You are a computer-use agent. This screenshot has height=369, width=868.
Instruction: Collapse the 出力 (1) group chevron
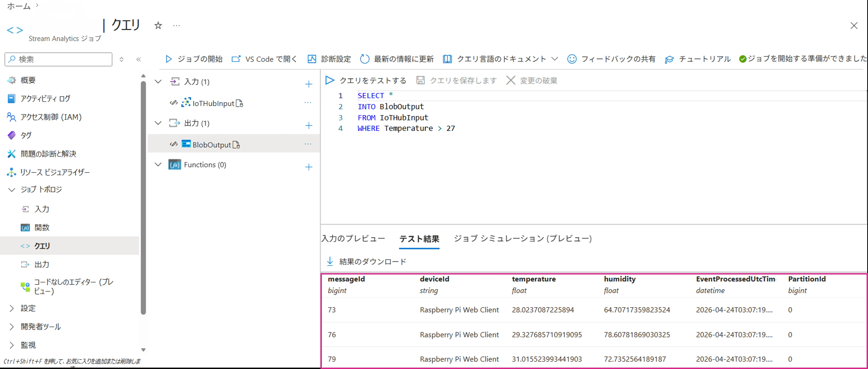158,123
